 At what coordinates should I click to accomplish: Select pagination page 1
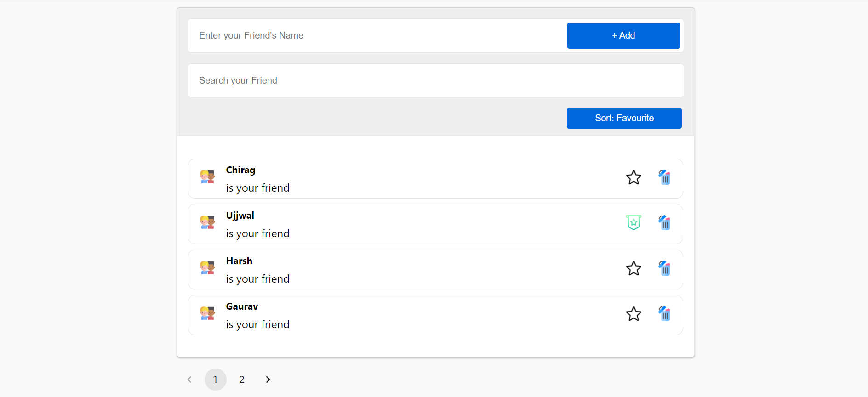[x=216, y=380]
